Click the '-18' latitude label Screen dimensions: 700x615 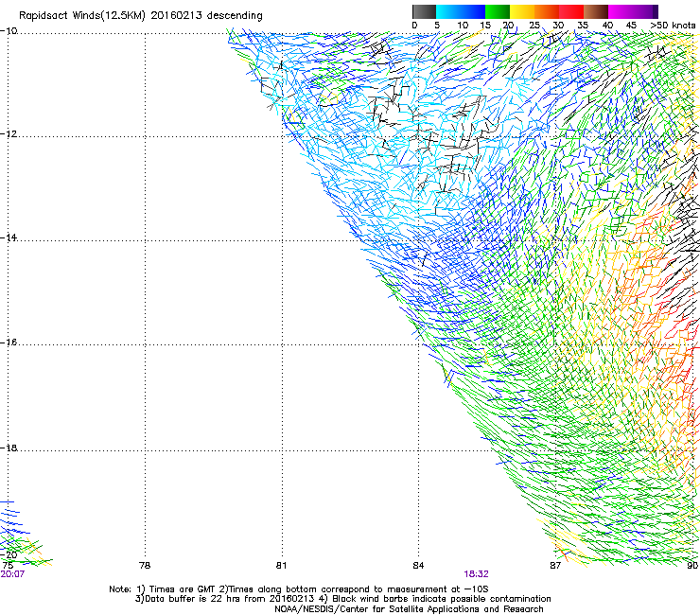coord(9,448)
